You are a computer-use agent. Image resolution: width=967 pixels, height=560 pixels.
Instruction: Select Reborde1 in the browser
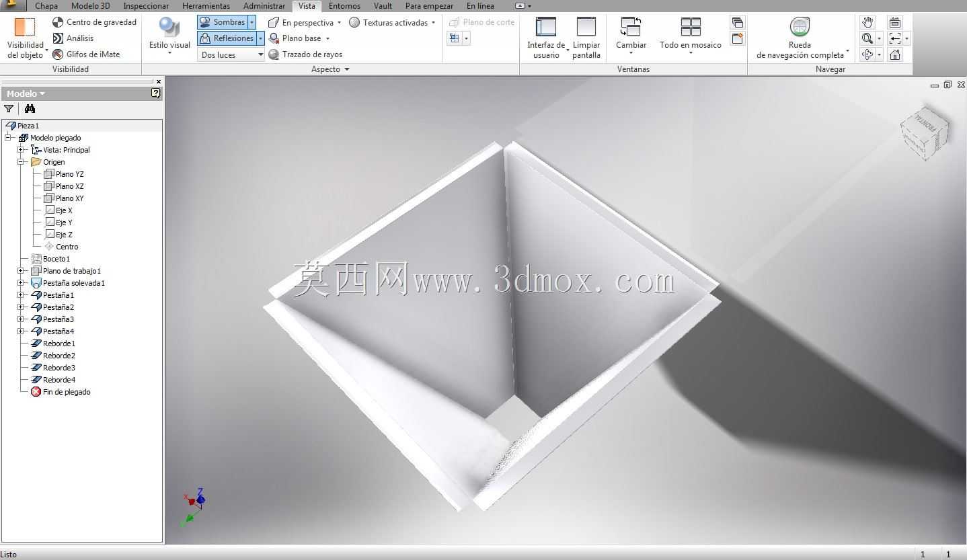pos(53,344)
